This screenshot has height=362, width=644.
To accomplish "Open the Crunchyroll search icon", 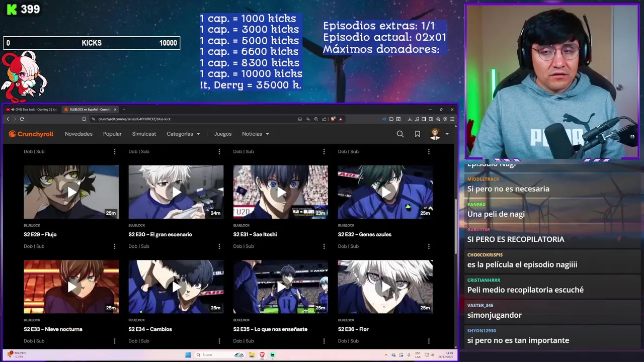I will pyautogui.click(x=400, y=134).
